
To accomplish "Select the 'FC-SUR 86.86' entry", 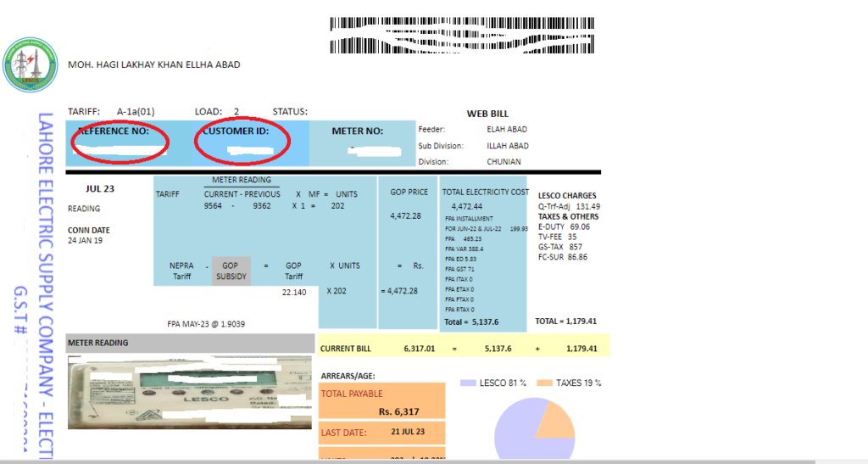I will pyautogui.click(x=563, y=257).
